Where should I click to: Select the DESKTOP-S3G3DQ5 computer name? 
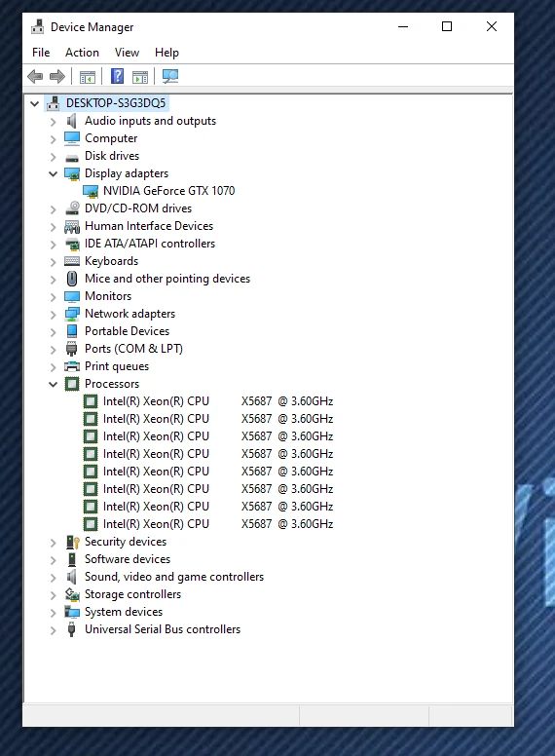click(116, 103)
